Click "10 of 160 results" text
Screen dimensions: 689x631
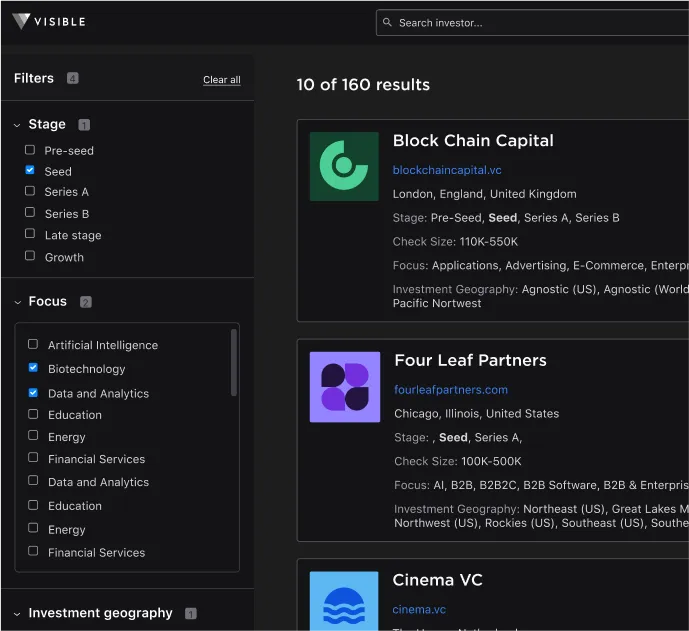[363, 84]
